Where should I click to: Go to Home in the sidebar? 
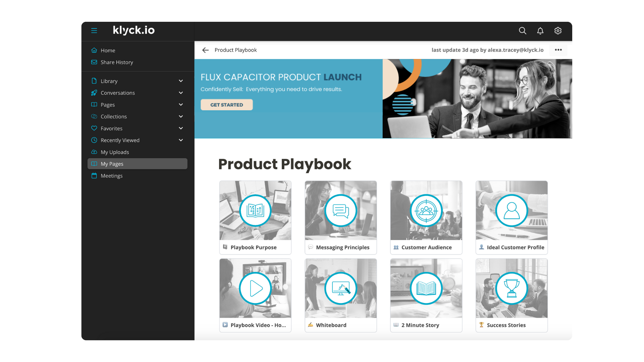click(x=108, y=50)
